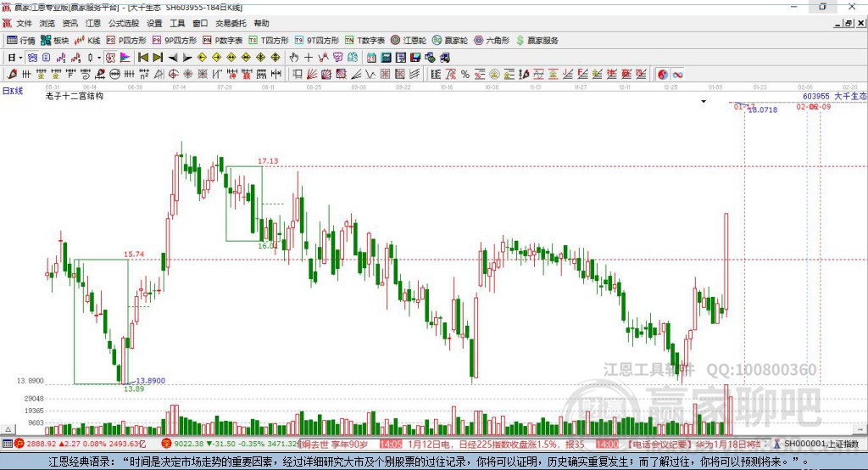Click the 17.13 price level label
The height and width of the screenshot is (470, 868).
tap(268, 160)
